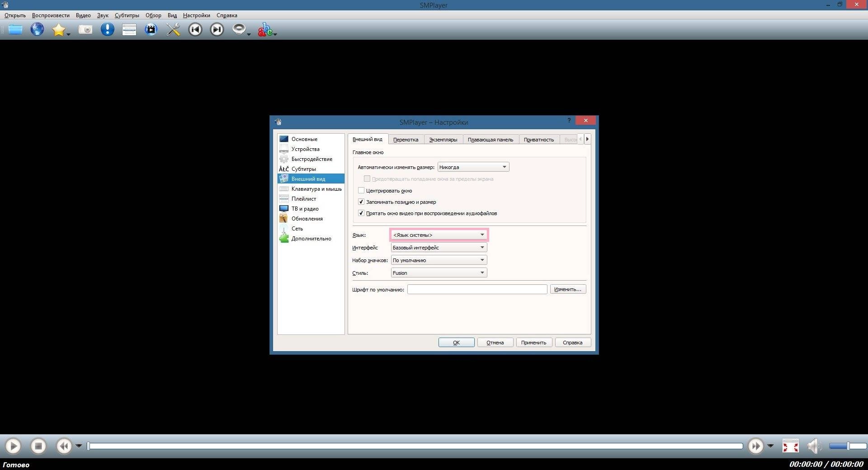Confirm settings with OK button
The height and width of the screenshot is (470, 868).
click(x=457, y=343)
